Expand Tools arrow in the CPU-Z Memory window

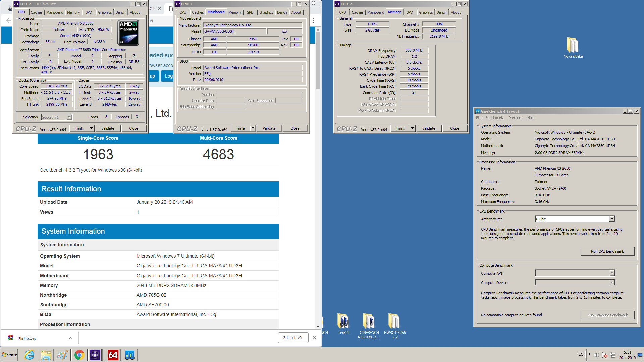pyautogui.click(x=412, y=128)
